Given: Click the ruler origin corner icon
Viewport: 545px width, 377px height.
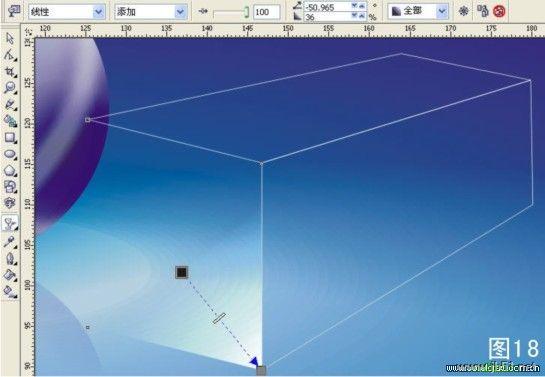Looking at the screenshot, I should point(29,32).
